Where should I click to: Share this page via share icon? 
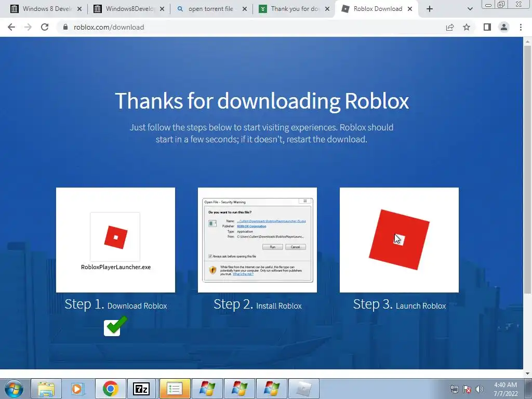coord(450,27)
